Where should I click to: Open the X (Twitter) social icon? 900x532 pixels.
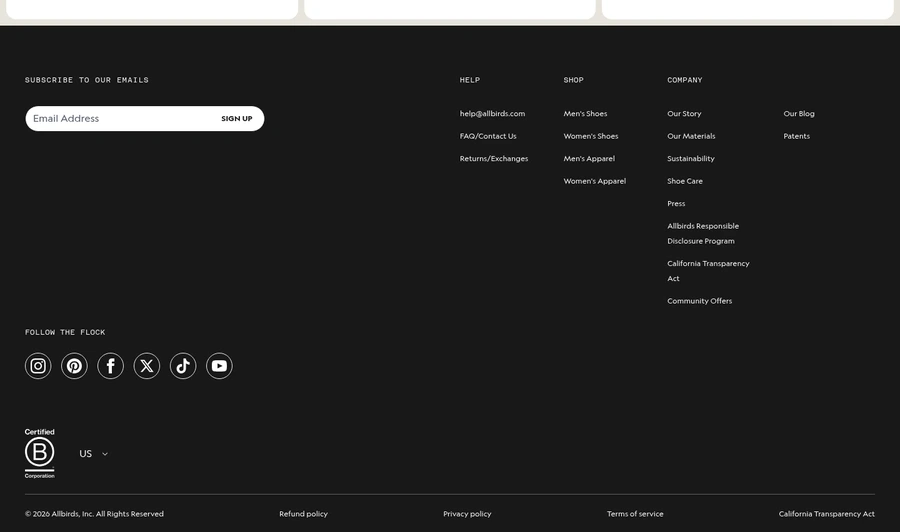pyautogui.click(x=147, y=366)
